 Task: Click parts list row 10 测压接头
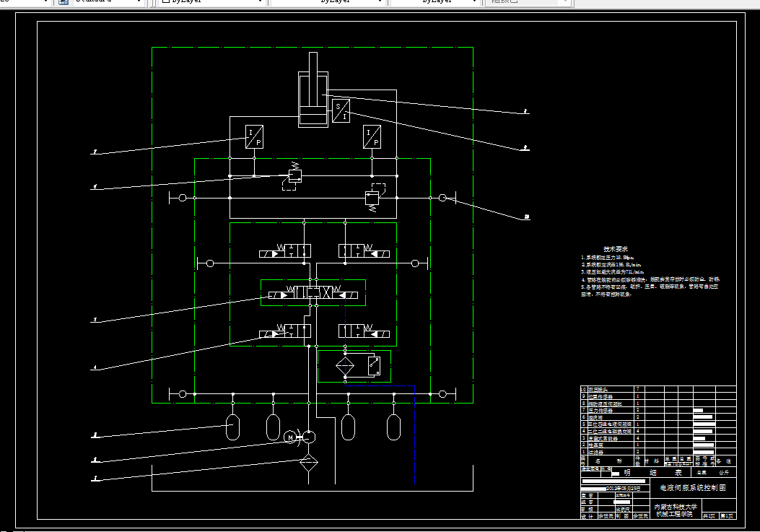(658, 389)
